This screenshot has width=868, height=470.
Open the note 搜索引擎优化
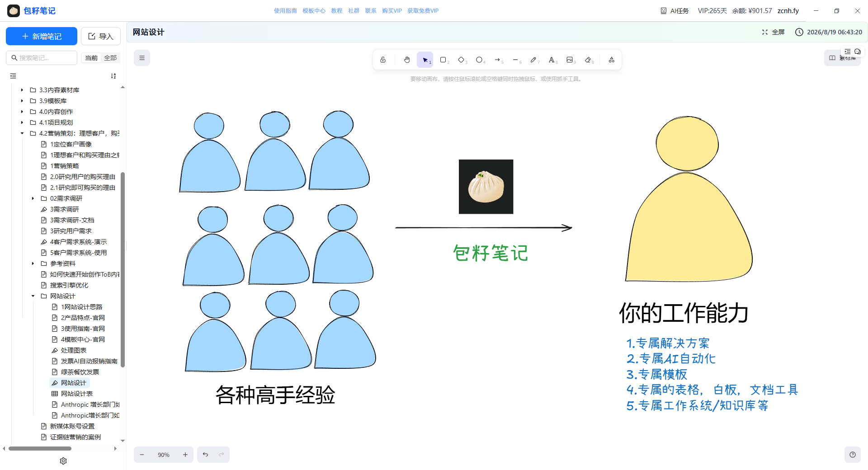point(69,285)
